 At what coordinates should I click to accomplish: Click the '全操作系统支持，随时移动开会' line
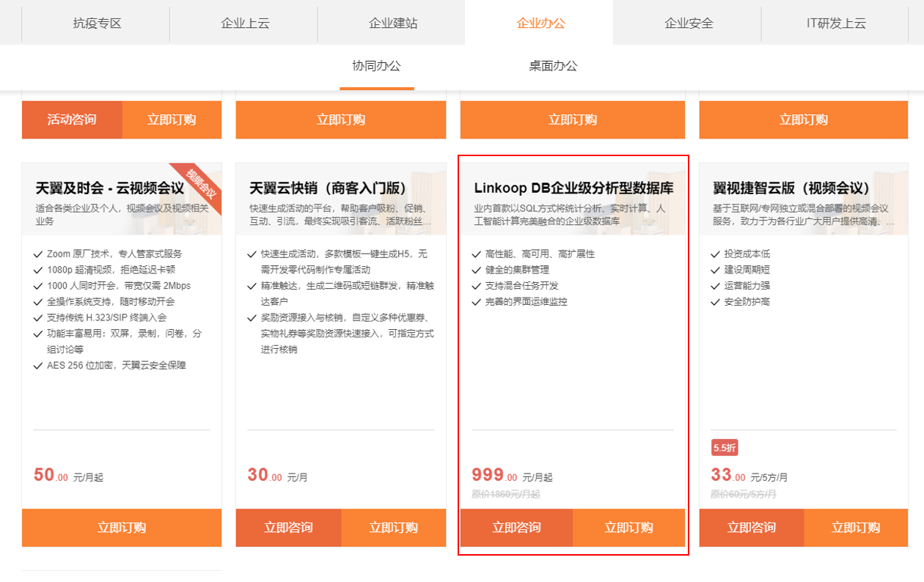click(111, 302)
